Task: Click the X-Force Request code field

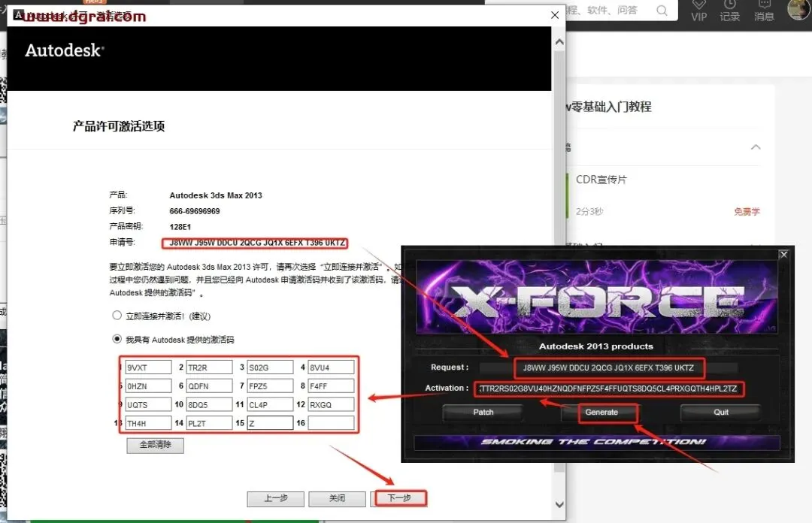Action: (x=608, y=367)
